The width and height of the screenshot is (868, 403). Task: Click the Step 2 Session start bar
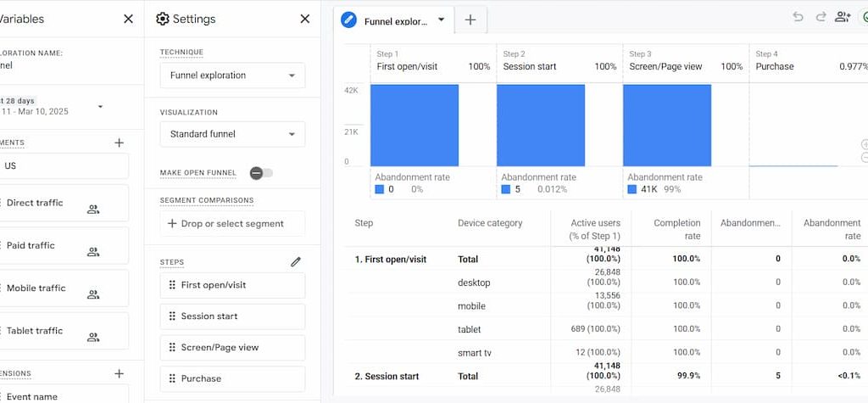point(540,125)
